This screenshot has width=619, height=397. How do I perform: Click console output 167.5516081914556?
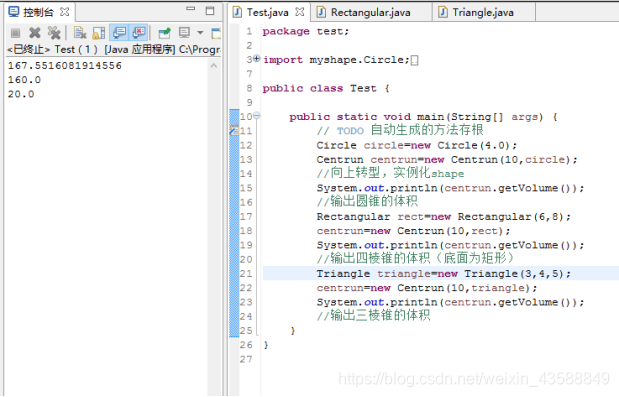(65, 66)
